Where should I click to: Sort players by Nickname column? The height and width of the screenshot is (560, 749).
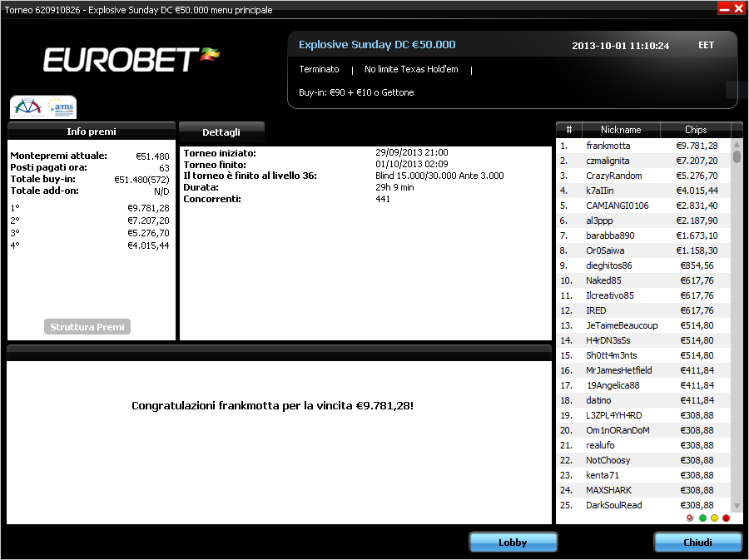[x=621, y=130]
